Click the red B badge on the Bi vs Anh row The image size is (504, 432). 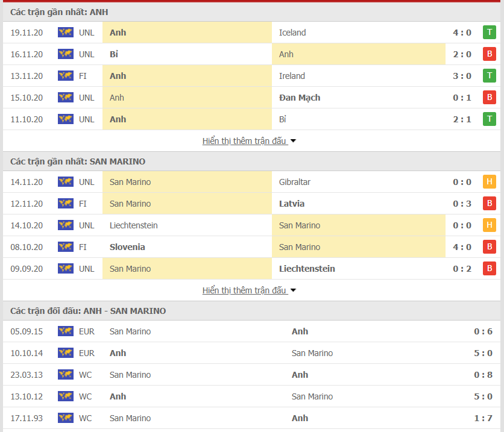[x=489, y=54]
